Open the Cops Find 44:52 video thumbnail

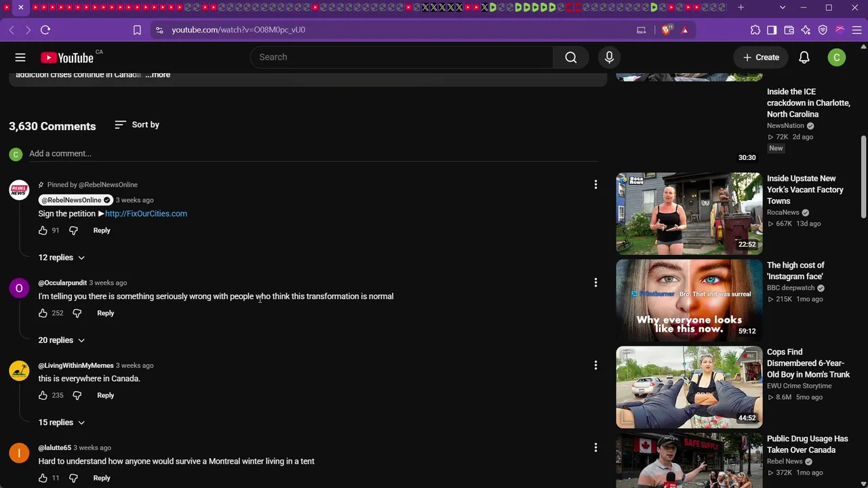point(689,387)
